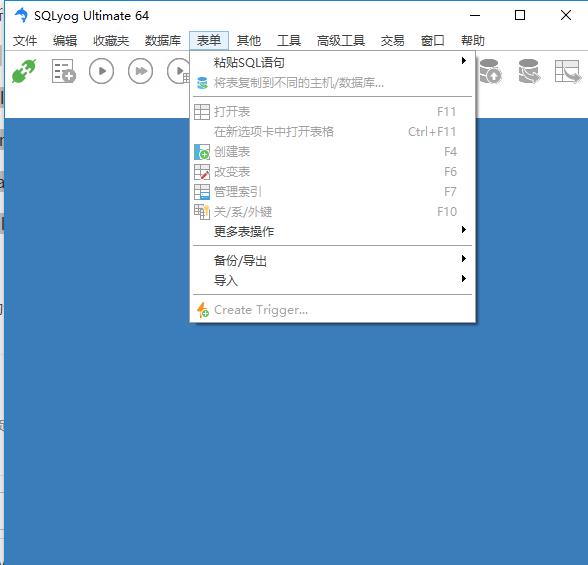Open the 帮助 menu

pyautogui.click(x=473, y=40)
